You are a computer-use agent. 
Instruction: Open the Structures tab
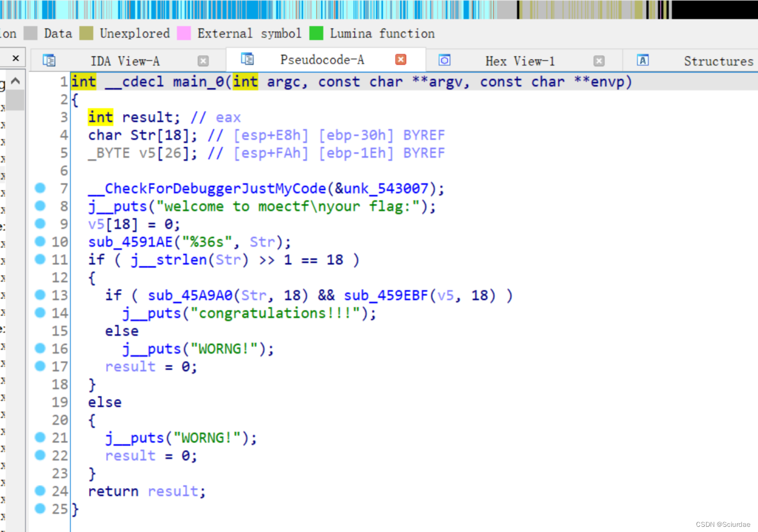pyautogui.click(x=718, y=60)
